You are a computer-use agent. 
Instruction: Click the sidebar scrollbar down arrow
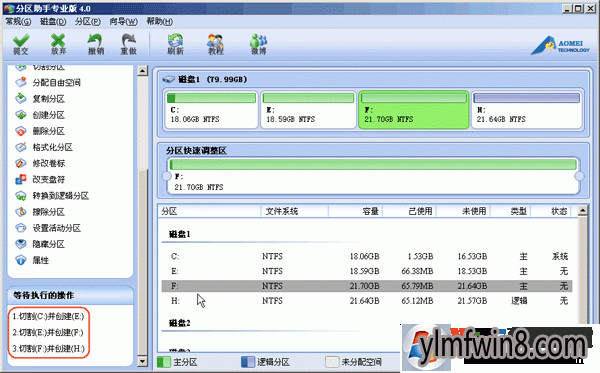coord(142,362)
